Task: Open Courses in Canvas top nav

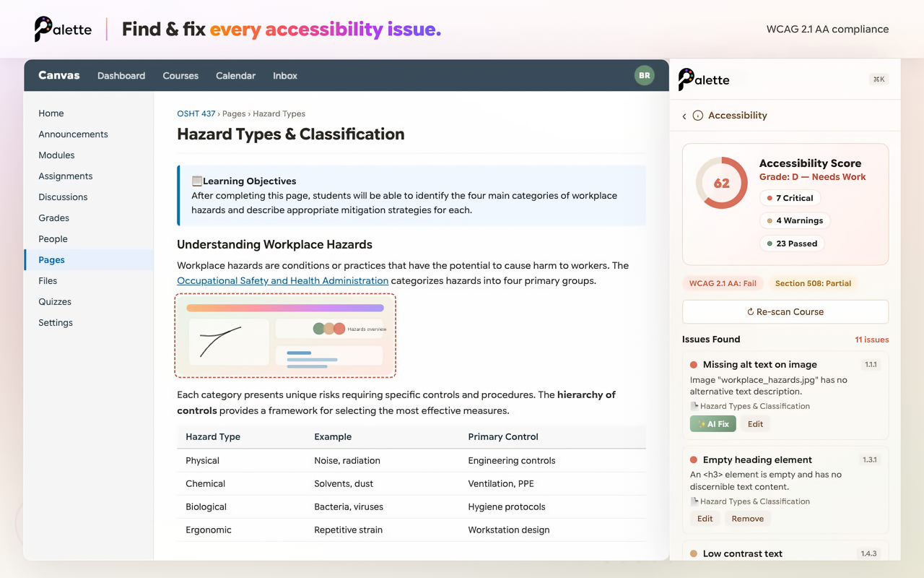Action: pyautogui.click(x=180, y=76)
